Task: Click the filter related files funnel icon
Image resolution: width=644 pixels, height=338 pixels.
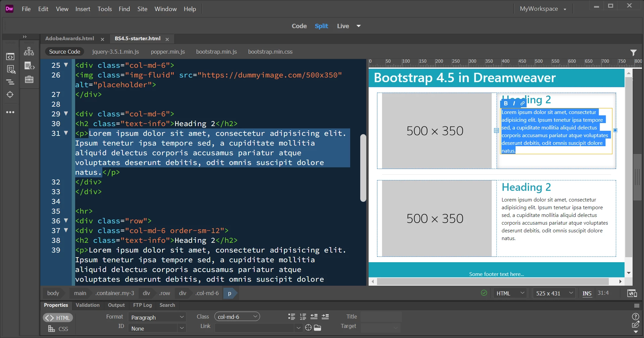Action: [x=633, y=53]
